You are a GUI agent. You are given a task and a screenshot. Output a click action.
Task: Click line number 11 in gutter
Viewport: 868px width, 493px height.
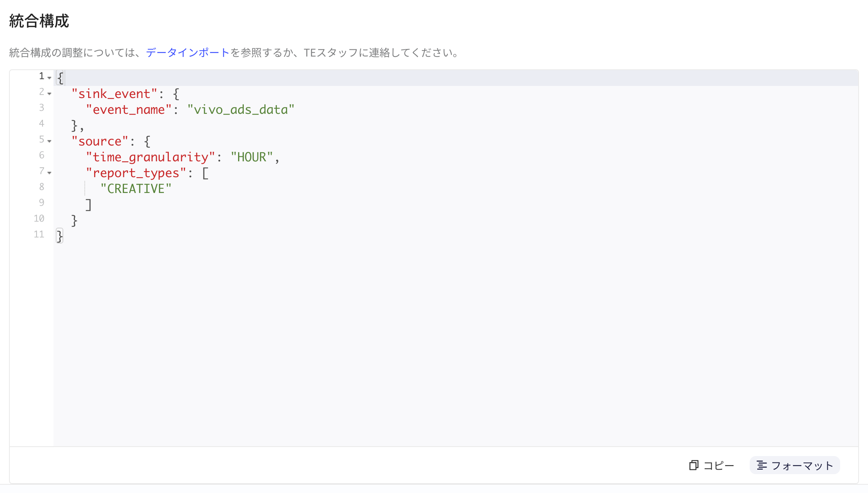click(39, 234)
